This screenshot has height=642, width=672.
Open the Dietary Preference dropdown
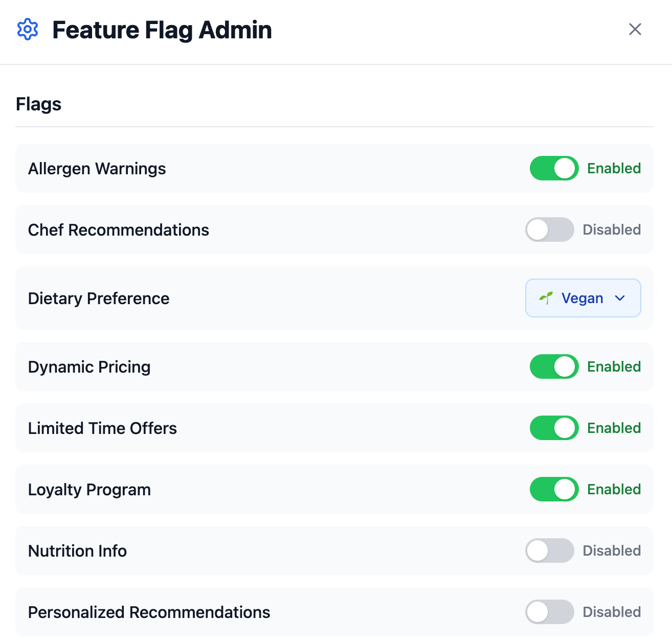pos(583,298)
